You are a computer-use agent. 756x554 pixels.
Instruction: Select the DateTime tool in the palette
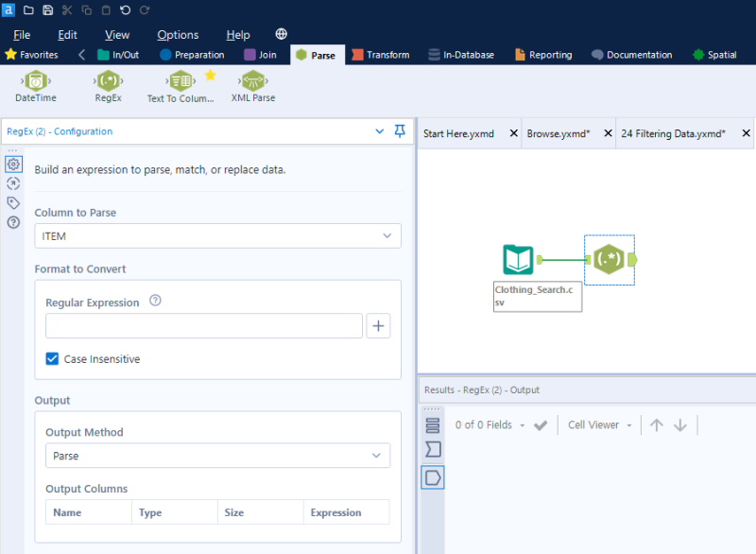point(36,87)
